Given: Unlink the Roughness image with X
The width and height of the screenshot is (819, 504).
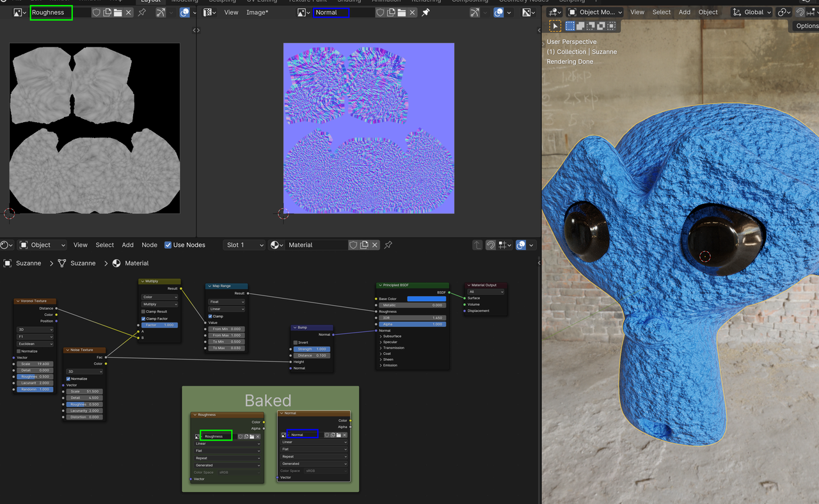Looking at the screenshot, I should coord(129,12).
